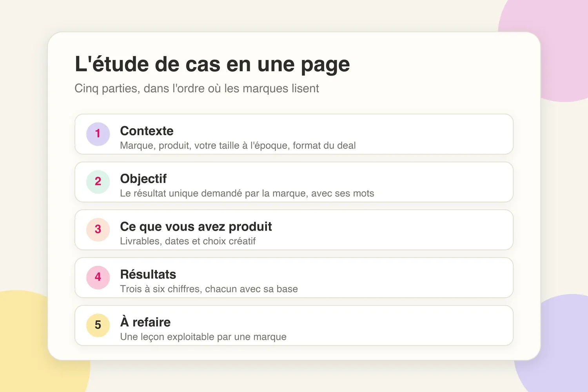This screenshot has width=588, height=392.
Task: Click the subtitle 'Cinq parties, dans l'ordre où les marques lisent'
Action: coord(197,89)
